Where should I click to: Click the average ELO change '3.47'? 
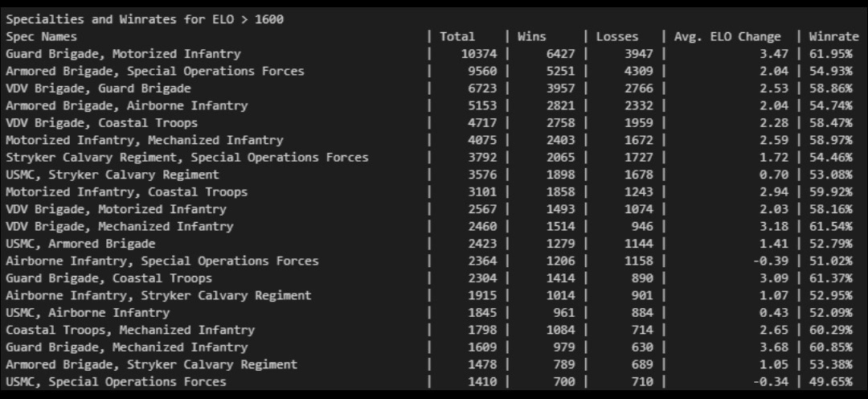(x=774, y=54)
